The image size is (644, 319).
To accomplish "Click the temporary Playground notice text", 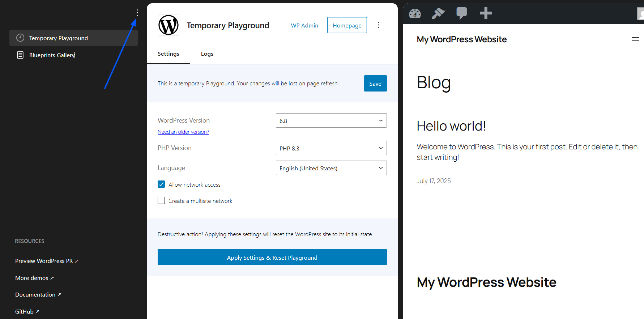I will 248,84.
